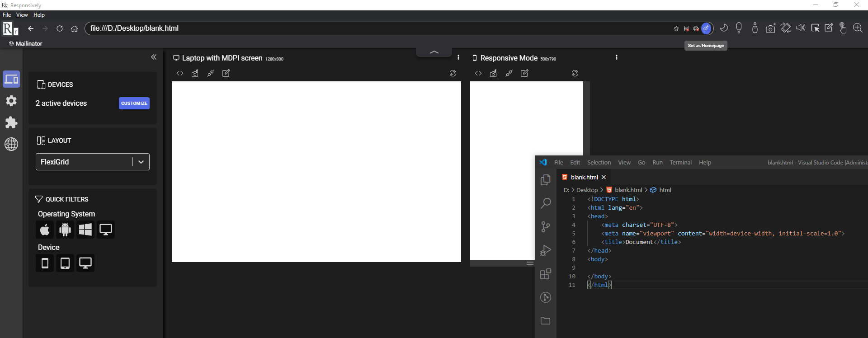Open the File menu in Responsively
Image resolution: width=868 pixels, height=338 pixels.
click(7, 15)
